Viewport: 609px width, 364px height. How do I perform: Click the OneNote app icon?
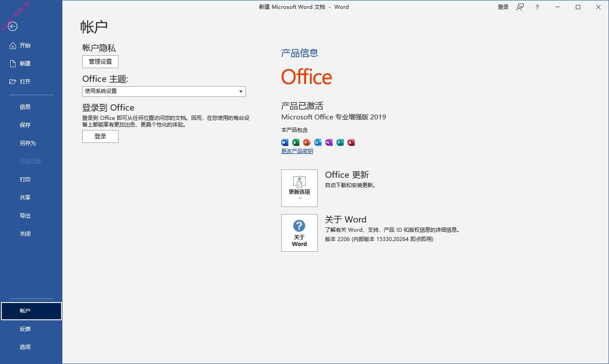329,142
